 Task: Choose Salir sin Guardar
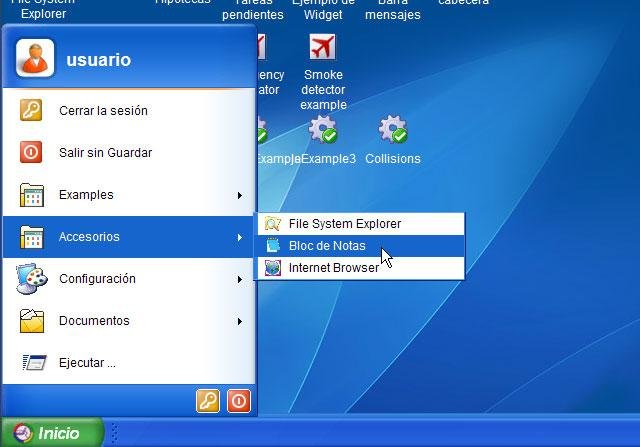[129, 152]
